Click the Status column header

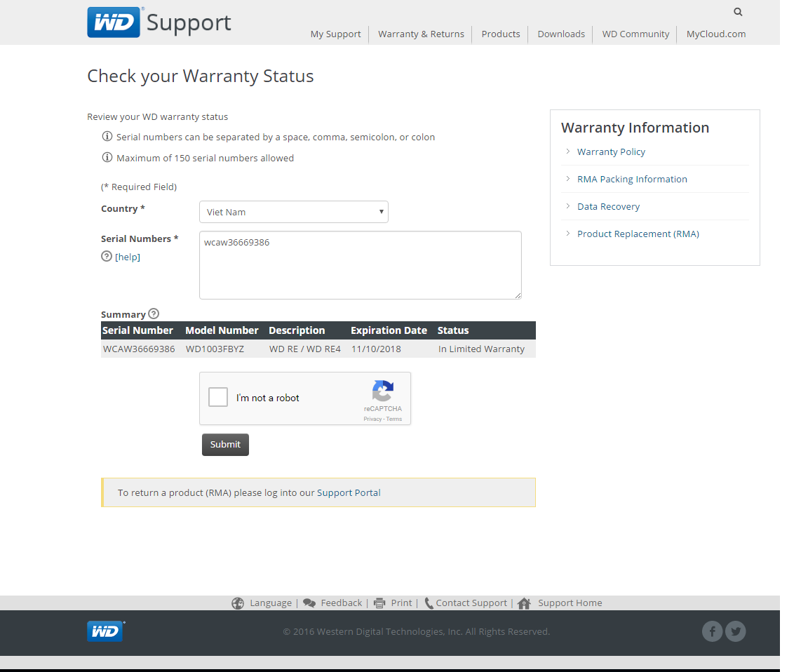coord(453,330)
